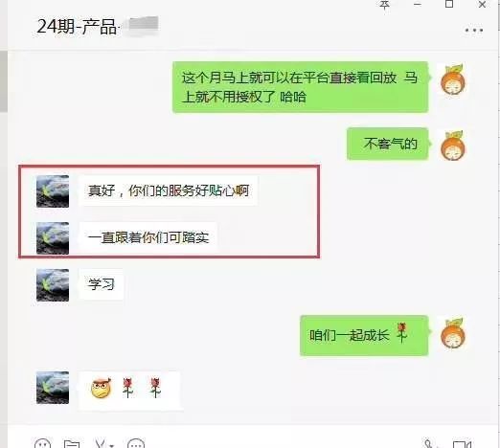Open the emoji picker
The height and width of the screenshot is (448, 500).
42,444
